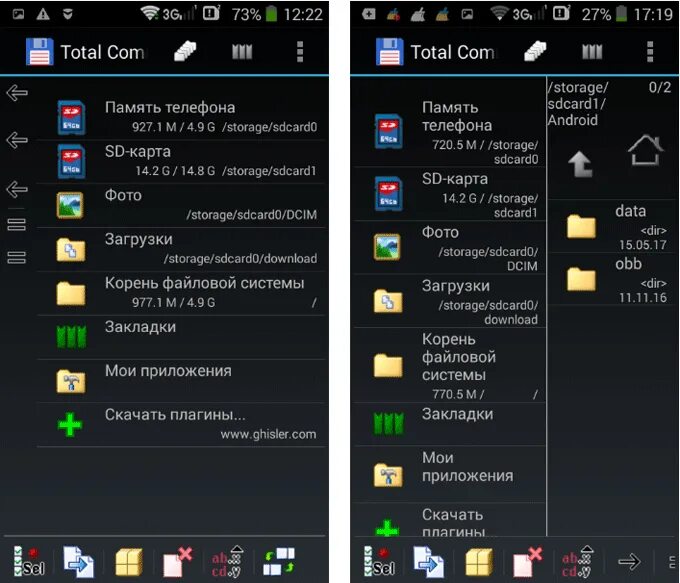Open Фото entry in right screenshot
The image size is (680, 583).
(449, 247)
